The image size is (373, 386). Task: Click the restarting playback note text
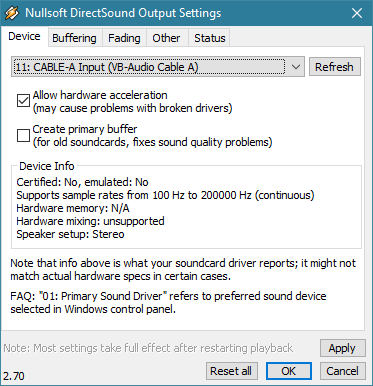(x=148, y=348)
